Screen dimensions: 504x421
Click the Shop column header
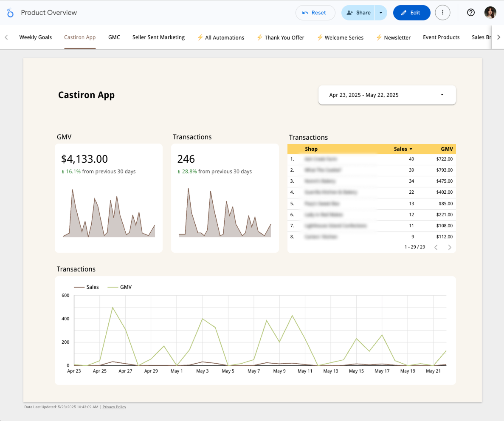pyautogui.click(x=311, y=149)
